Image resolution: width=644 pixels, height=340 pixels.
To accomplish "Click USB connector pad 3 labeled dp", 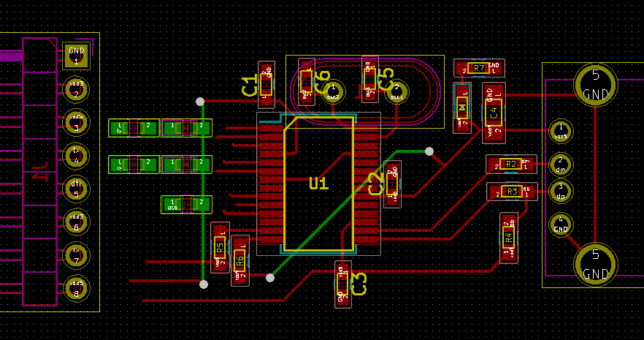I will pyautogui.click(x=561, y=192).
